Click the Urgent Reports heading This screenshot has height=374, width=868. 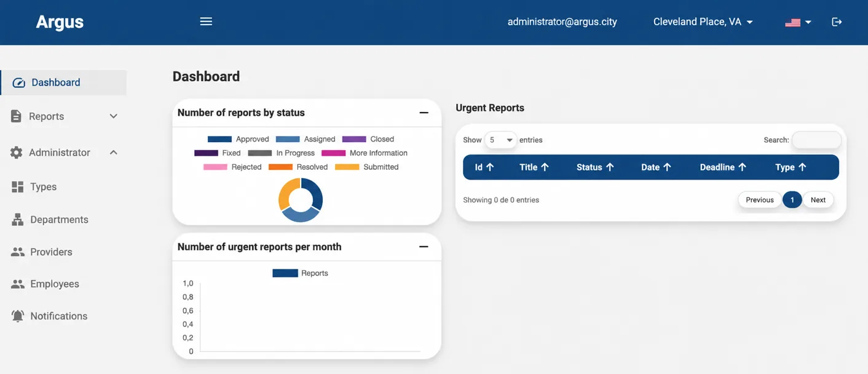tap(490, 108)
